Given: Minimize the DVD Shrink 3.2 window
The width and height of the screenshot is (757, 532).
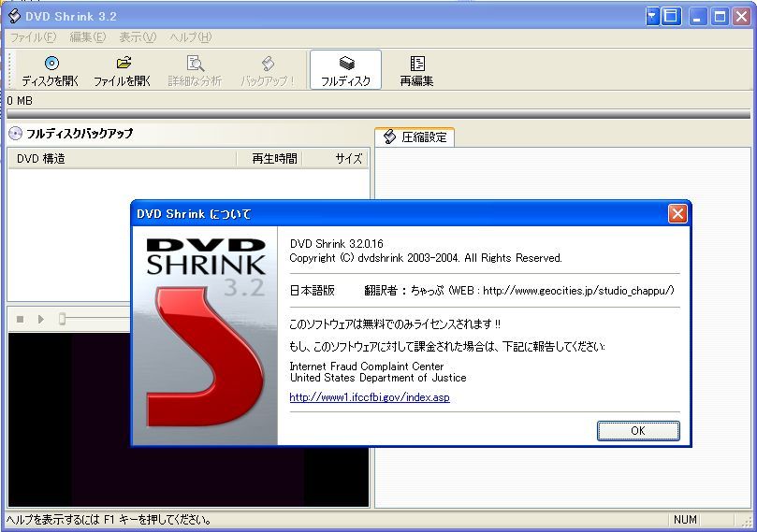Looking at the screenshot, I should click(x=697, y=17).
